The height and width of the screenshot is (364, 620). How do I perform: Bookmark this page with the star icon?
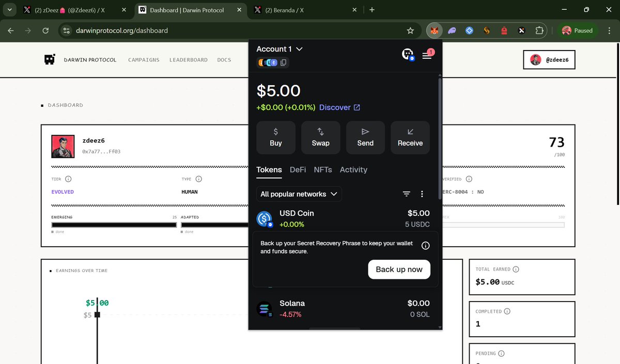pyautogui.click(x=410, y=30)
